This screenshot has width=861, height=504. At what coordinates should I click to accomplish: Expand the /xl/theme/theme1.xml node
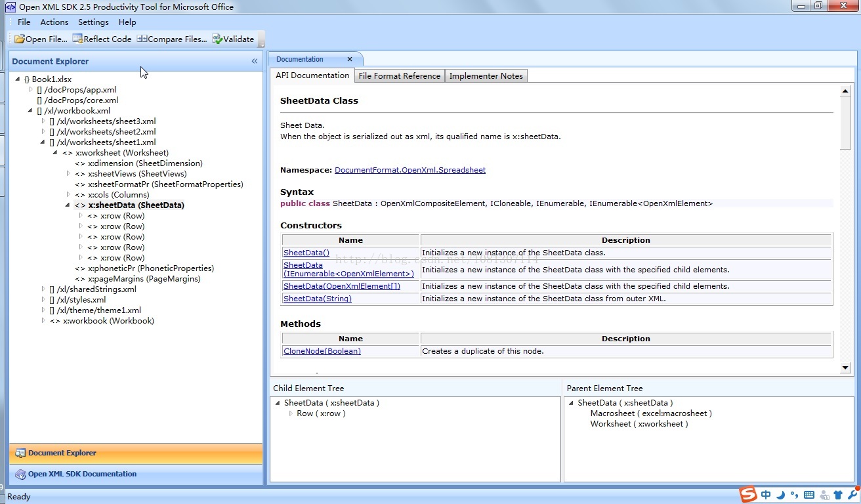coord(43,310)
